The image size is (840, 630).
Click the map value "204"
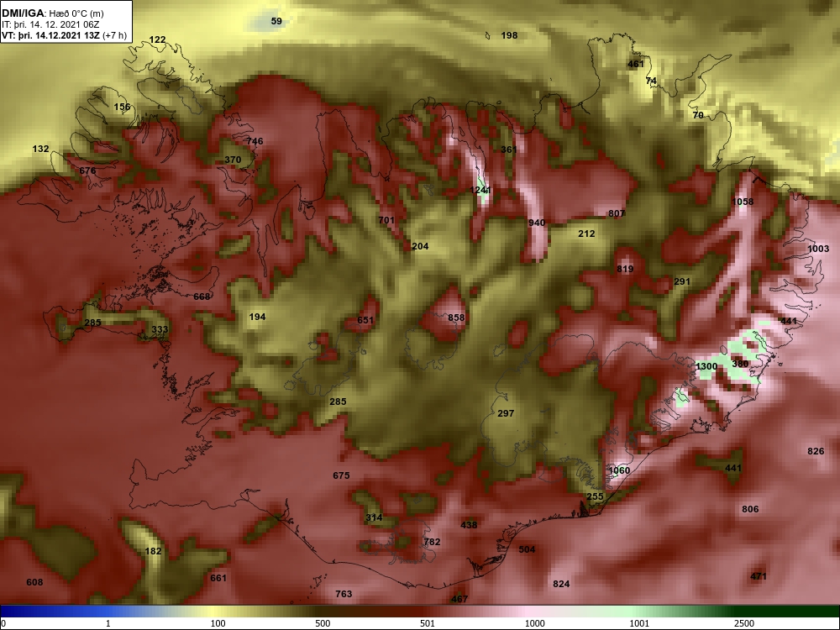[x=421, y=246]
